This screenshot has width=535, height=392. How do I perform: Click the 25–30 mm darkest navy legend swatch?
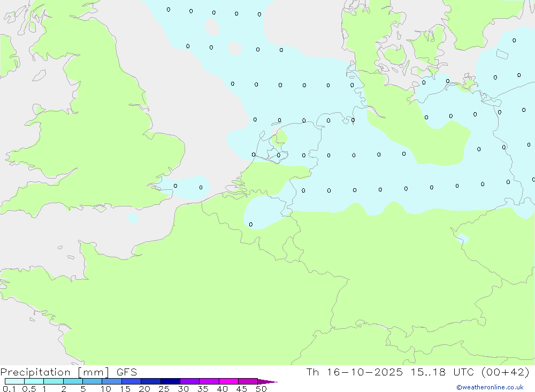(x=170, y=381)
